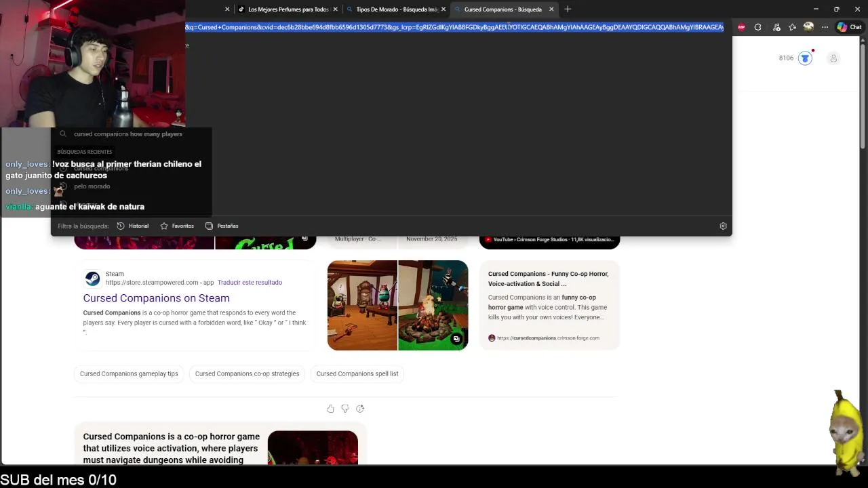Viewport: 868px width, 488px height.
Task: Click 'November 20, 2025' date text
Action: pyautogui.click(x=431, y=239)
